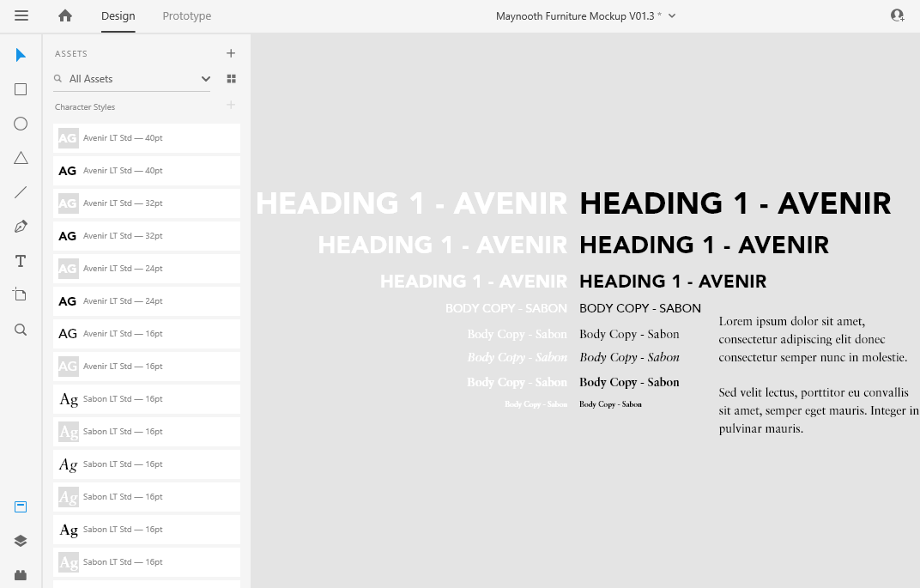
Task: Select black regular Sabon 16pt style
Action: [x=147, y=399]
